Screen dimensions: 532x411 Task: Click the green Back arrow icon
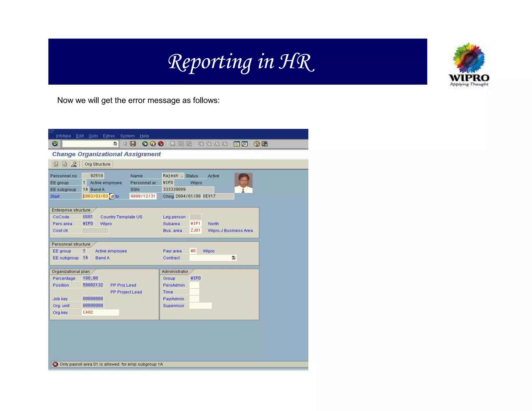(x=145, y=144)
